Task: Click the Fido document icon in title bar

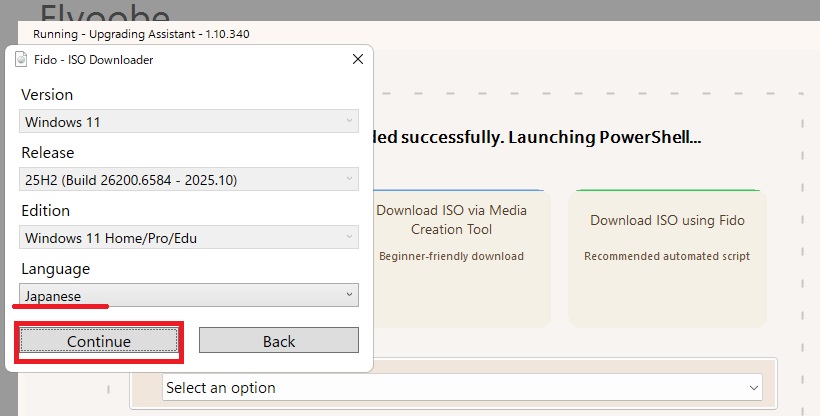Action: click(x=21, y=60)
